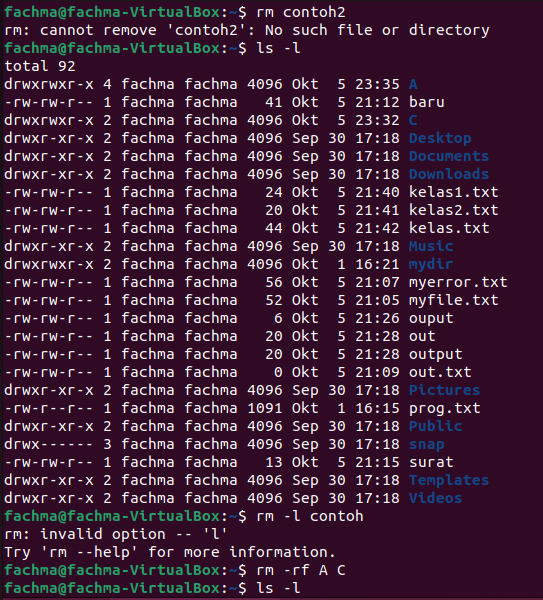Click the kelas2.txt filename
The height and width of the screenshot is (600, 543).
(453, 210)
